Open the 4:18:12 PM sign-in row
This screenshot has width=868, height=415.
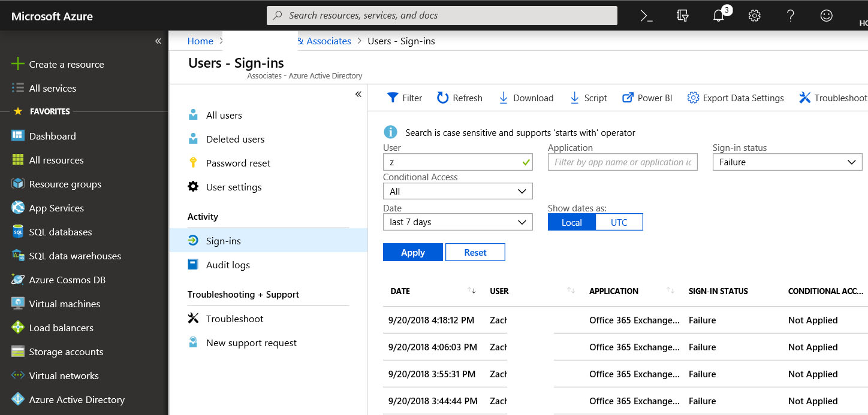[625, 320]
